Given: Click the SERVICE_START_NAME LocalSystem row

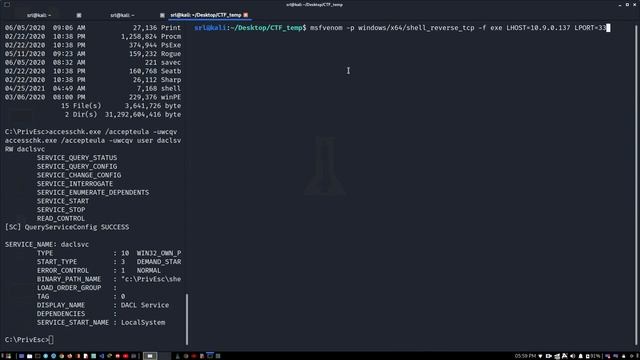Looking at the screenshot, I should click(x=101, y=322).
